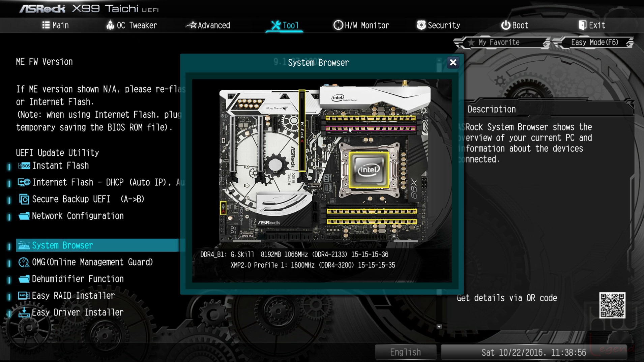Click the UEFI Update Utility heading
644x362 pixels.
point(57,153)
